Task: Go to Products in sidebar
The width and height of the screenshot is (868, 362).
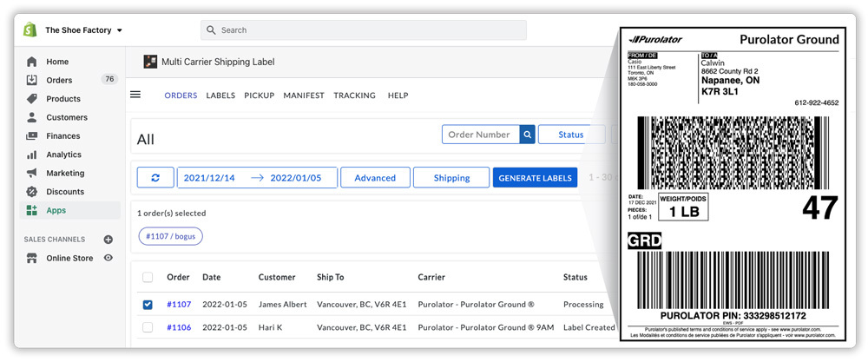Action: coord(63,98)
